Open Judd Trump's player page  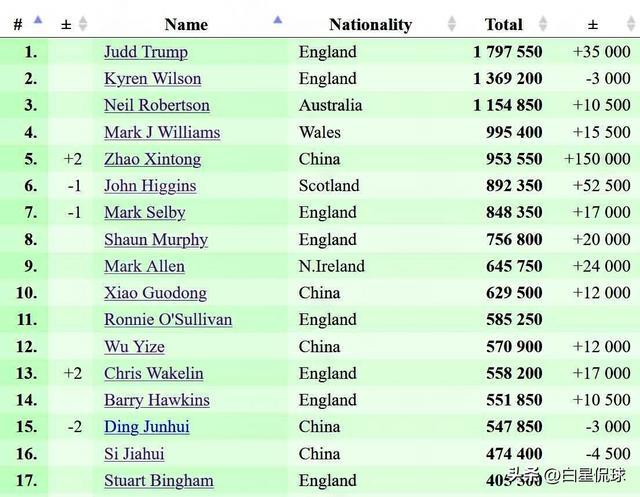(146, 52)
